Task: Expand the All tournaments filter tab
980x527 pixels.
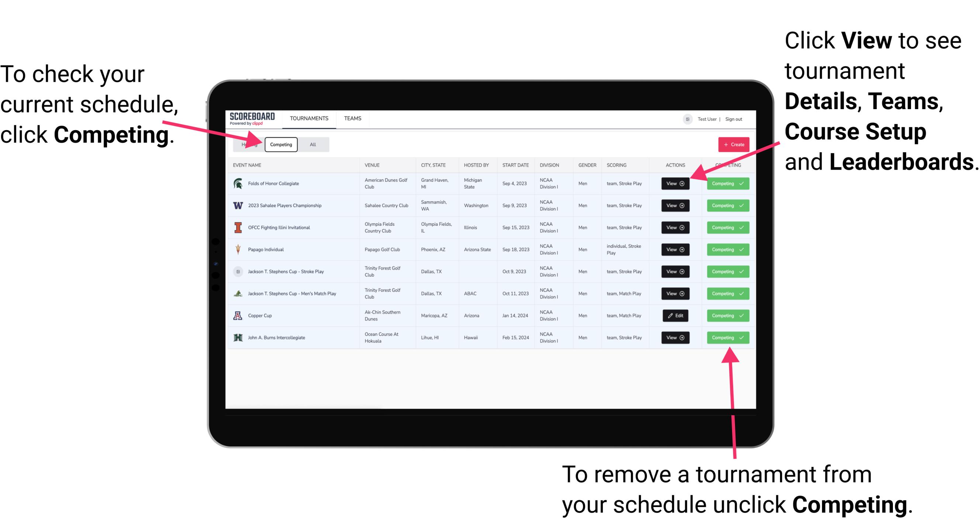Action: pos(312,144)
